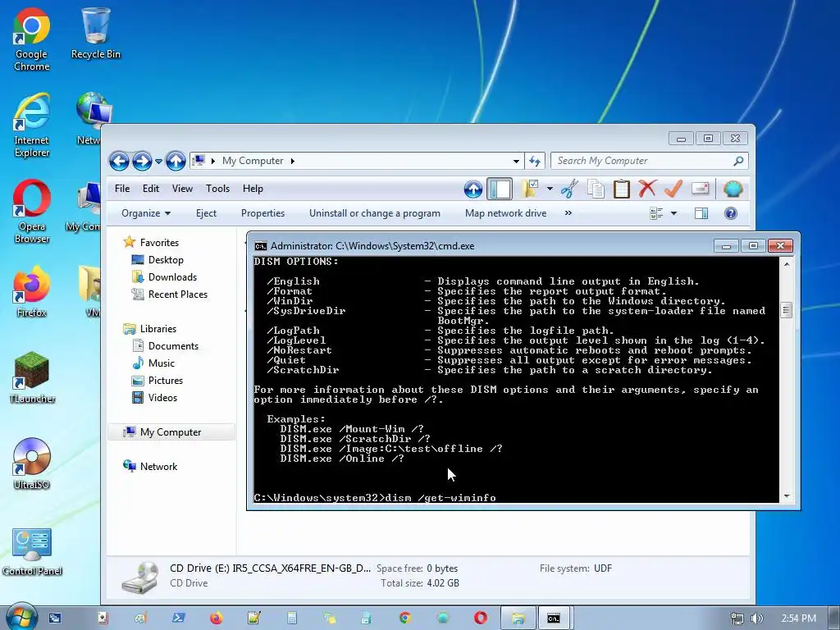Select the TLauncher desktop shortcut

(32, 377)
